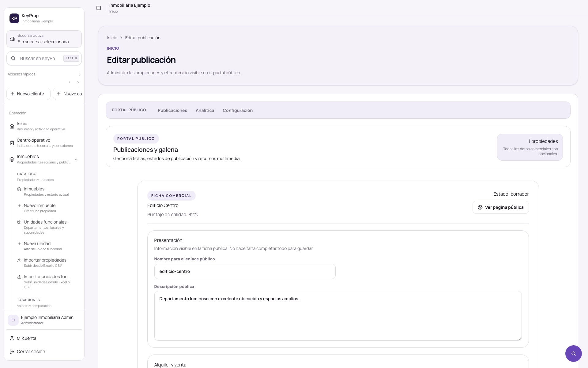Click the EI user avatar

click(13, 320)
